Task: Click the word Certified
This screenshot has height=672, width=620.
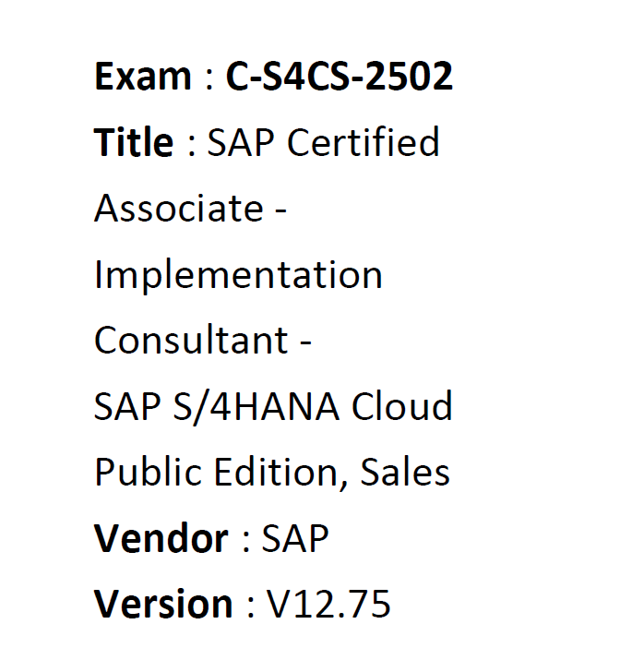Action: 364,141
